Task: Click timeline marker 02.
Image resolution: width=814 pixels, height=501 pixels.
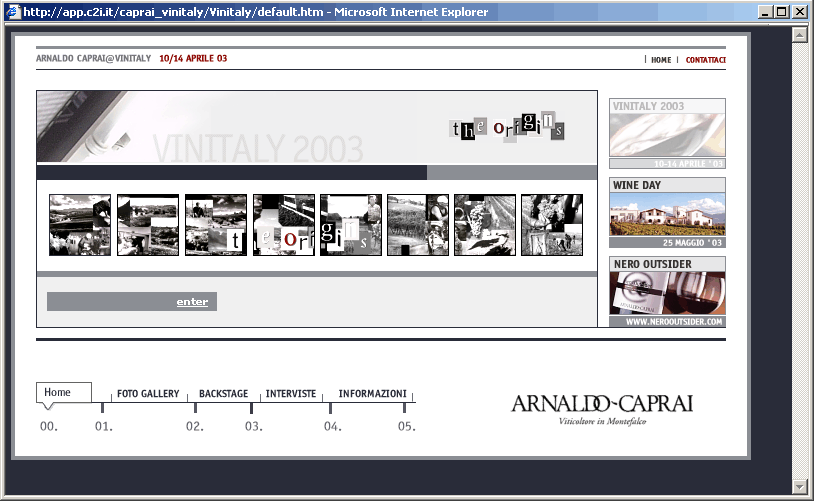Action: click(x=195, y=427)
